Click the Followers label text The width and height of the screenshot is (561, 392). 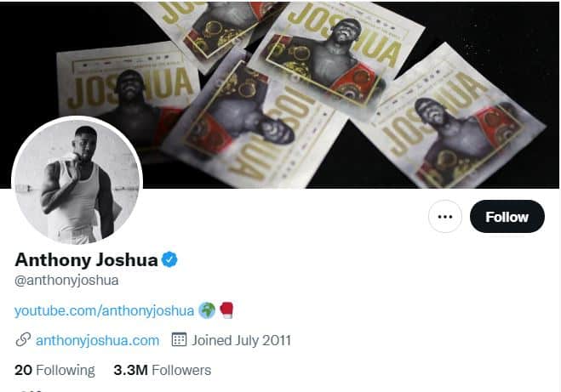[x=181, y=370]
